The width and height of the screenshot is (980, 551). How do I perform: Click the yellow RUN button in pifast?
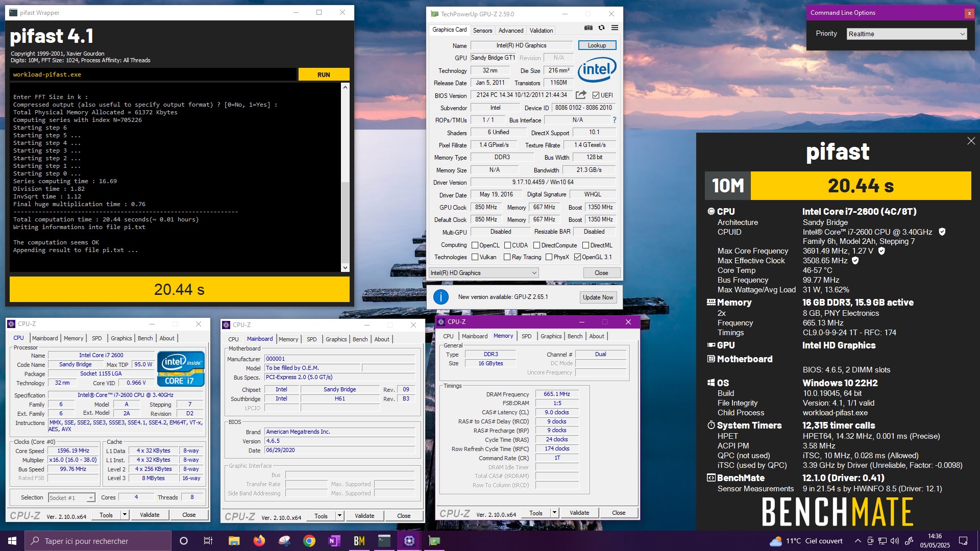pos(324,74)
